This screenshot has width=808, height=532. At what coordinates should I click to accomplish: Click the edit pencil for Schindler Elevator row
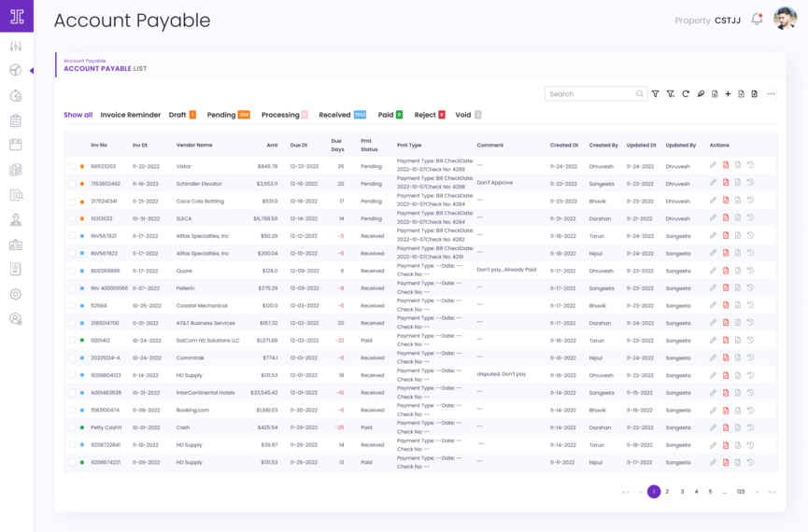tap(713, 184)
